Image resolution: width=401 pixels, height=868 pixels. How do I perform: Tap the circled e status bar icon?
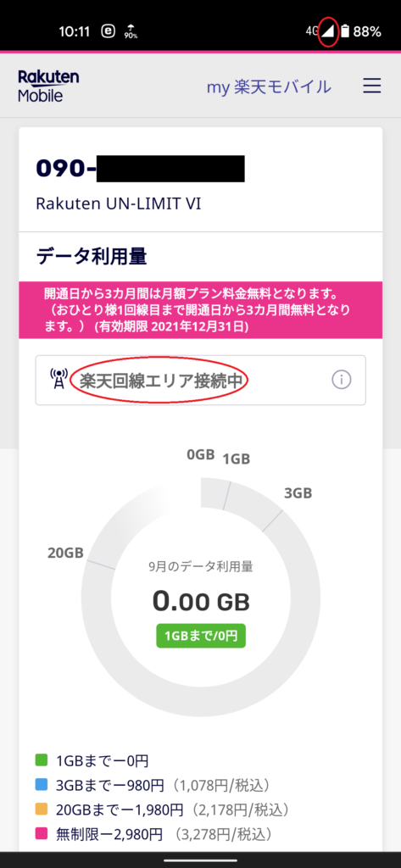[x=109, y=31]
